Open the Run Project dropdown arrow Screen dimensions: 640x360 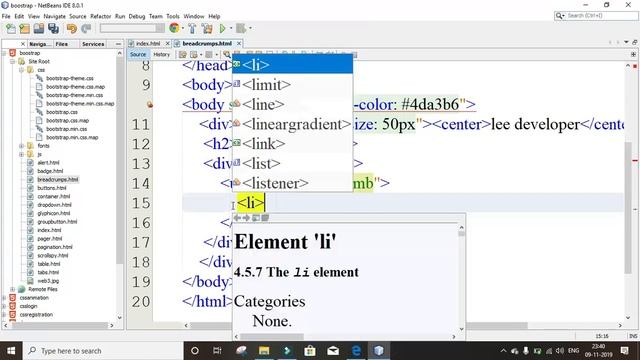231,29
